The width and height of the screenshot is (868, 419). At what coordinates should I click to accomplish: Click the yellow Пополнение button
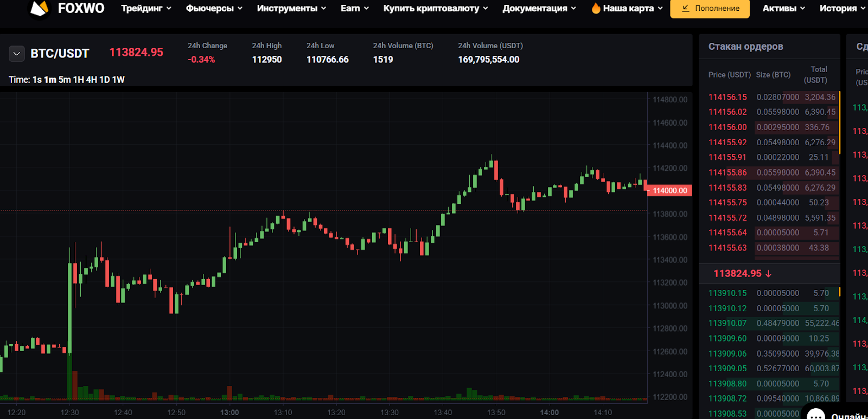710,8
